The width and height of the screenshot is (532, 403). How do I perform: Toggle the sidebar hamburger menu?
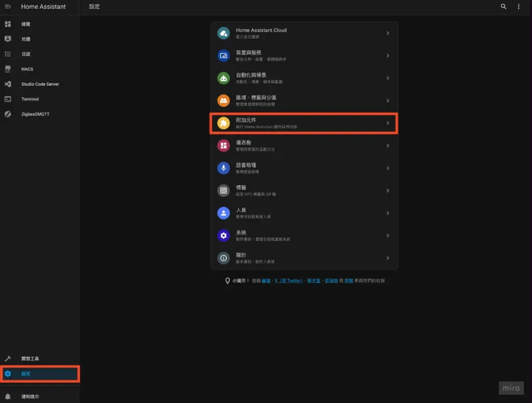click(8, 7)
